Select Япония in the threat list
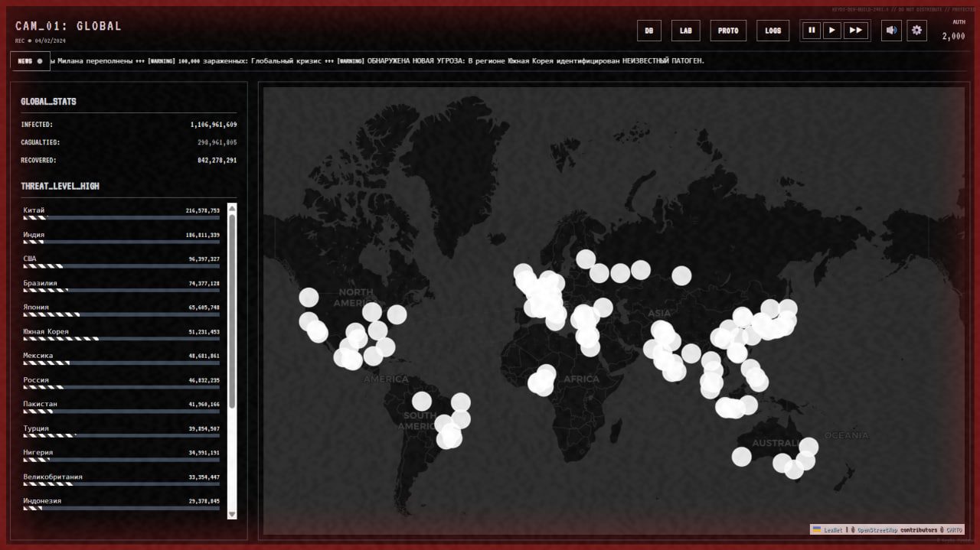 122,311
